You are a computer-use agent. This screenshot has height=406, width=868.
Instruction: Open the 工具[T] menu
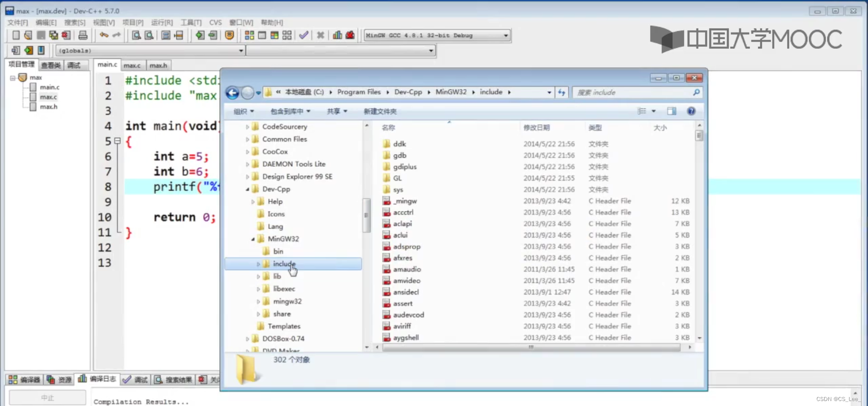[x=191, y=23]
